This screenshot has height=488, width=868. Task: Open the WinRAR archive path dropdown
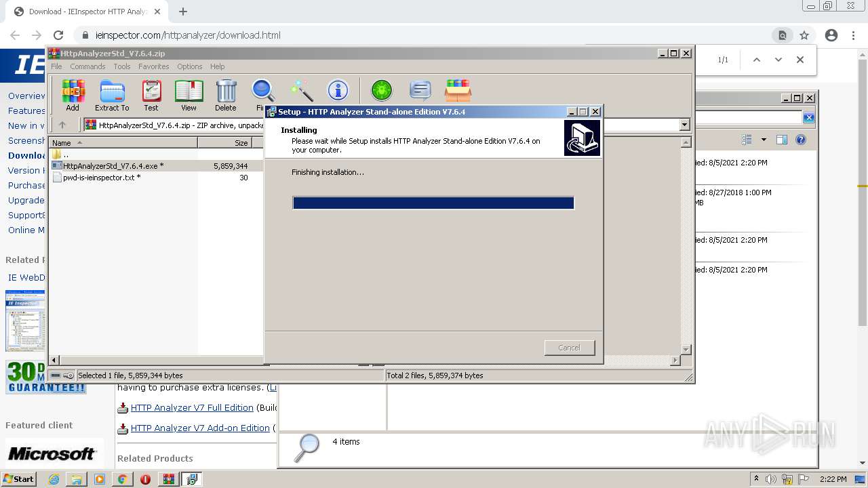click(684, 125)
